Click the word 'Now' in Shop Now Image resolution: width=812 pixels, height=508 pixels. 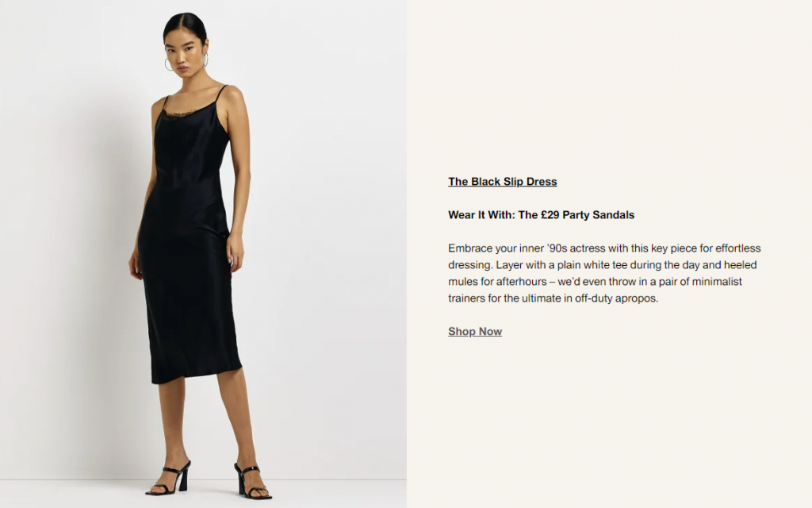tap(490, 331)
